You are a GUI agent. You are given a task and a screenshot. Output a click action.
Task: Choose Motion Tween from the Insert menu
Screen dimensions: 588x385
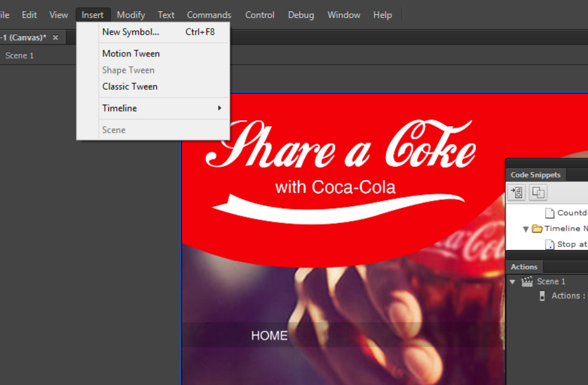[130, 53]
